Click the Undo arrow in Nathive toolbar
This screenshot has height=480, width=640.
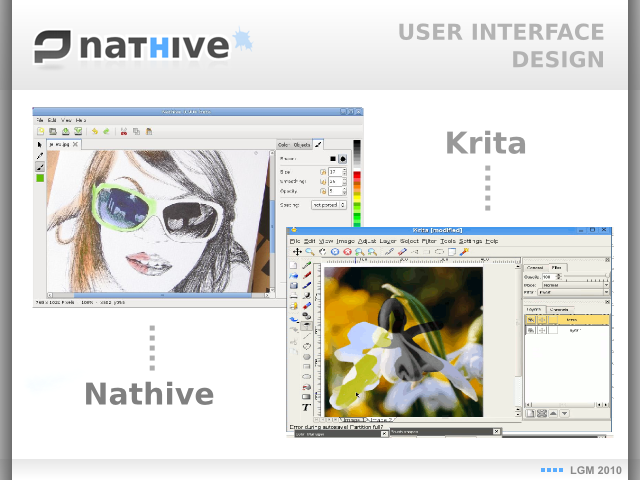tap(95, 131)
